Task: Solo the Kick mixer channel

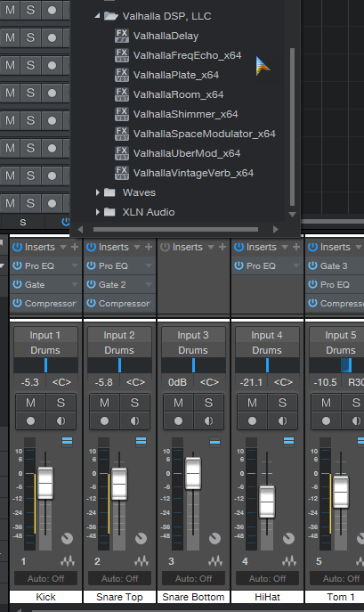Action: [61, 403]
